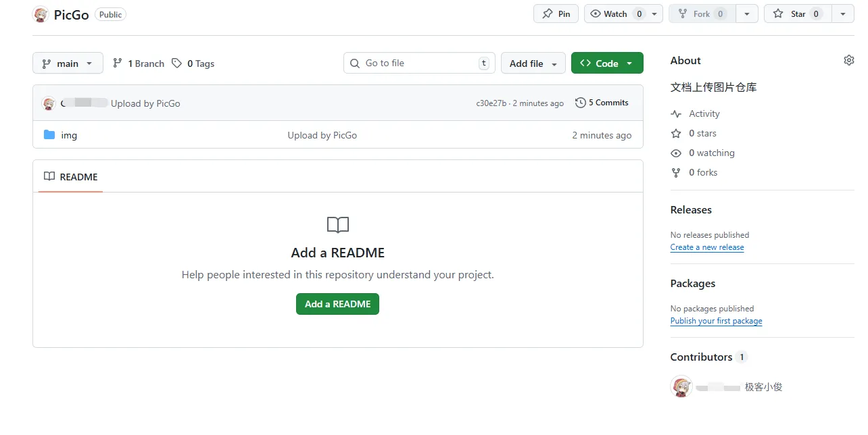The width and height of the screenshot is (868, 435).
Task: Open the Releases heading link
Action: pyautogui.click(x=691, y=209)
